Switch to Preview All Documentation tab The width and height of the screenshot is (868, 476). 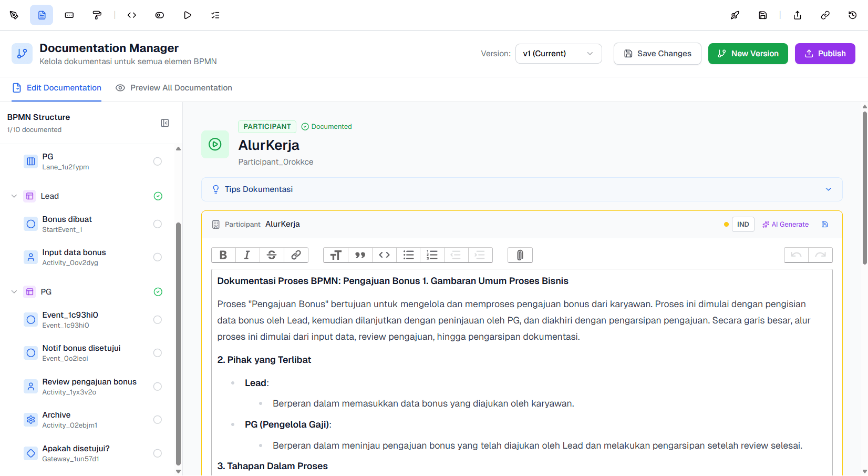pyautogui.click(x=174, y=88)
